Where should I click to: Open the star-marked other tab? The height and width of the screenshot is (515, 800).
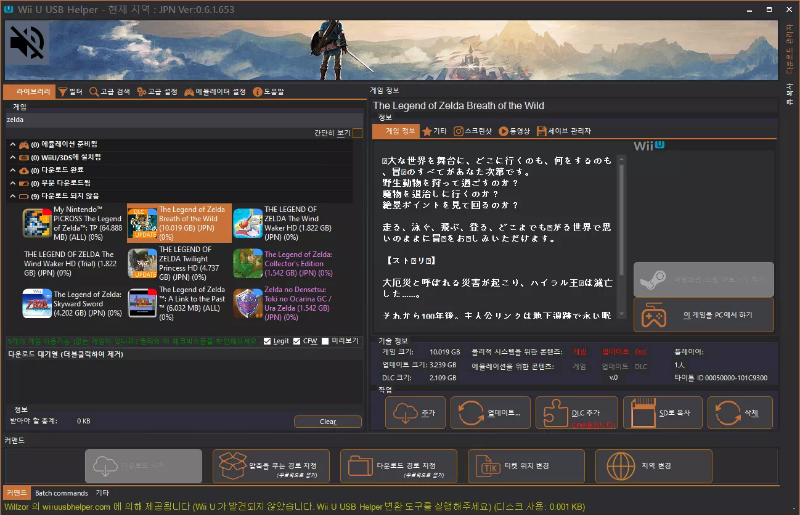pyautogui.click(x=435, y=131)
